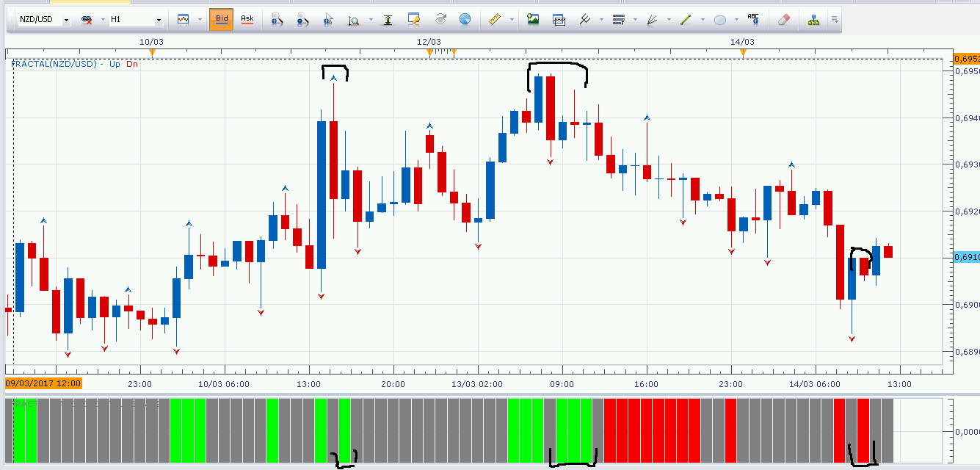This screenshot has height=470, width=980.
Task: Click the orange marker under 10/03 date
Action: [x=152, y=52]
